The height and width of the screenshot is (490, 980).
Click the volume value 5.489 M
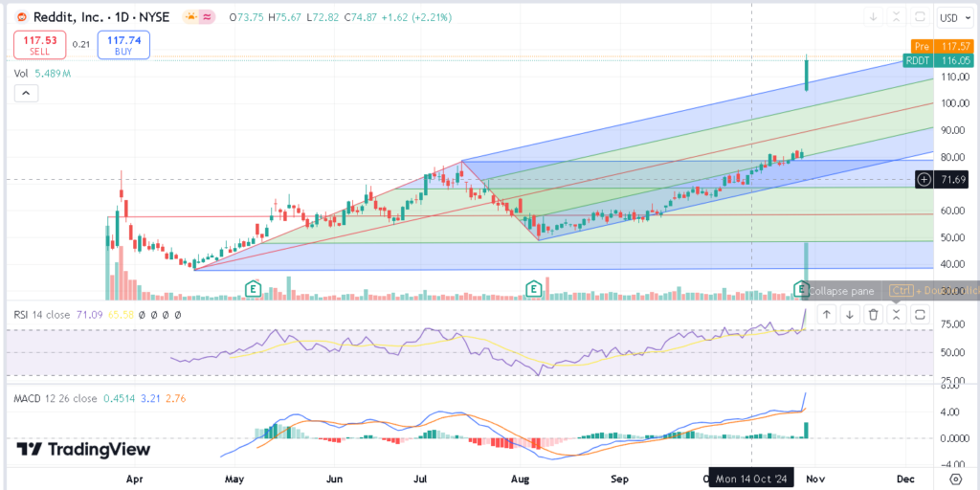52,74
